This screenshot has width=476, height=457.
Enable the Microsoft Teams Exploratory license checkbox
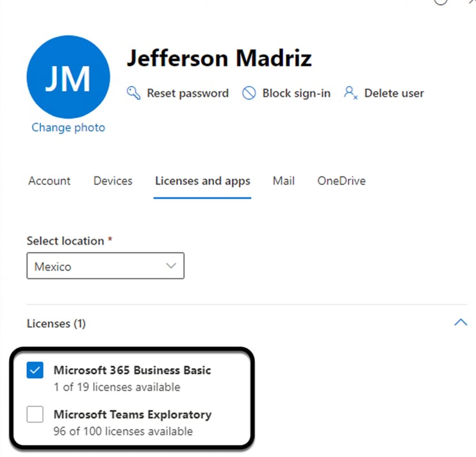[35, 414]
